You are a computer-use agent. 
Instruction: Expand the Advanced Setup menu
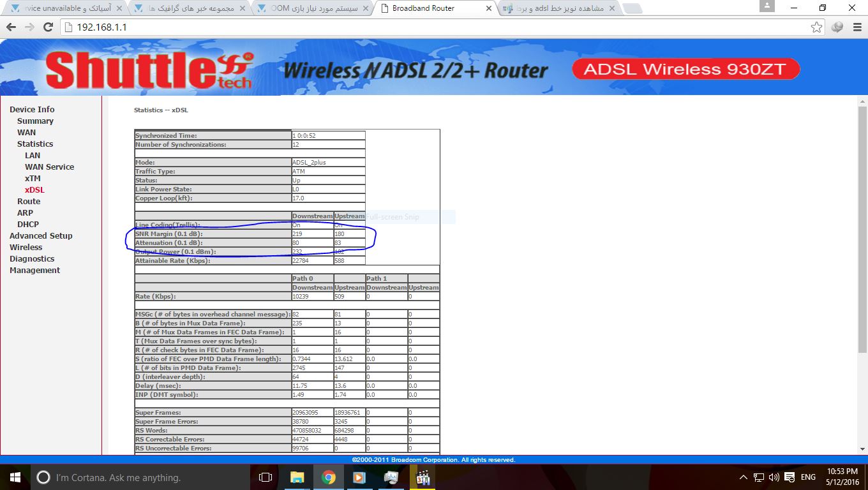point(41,236)
